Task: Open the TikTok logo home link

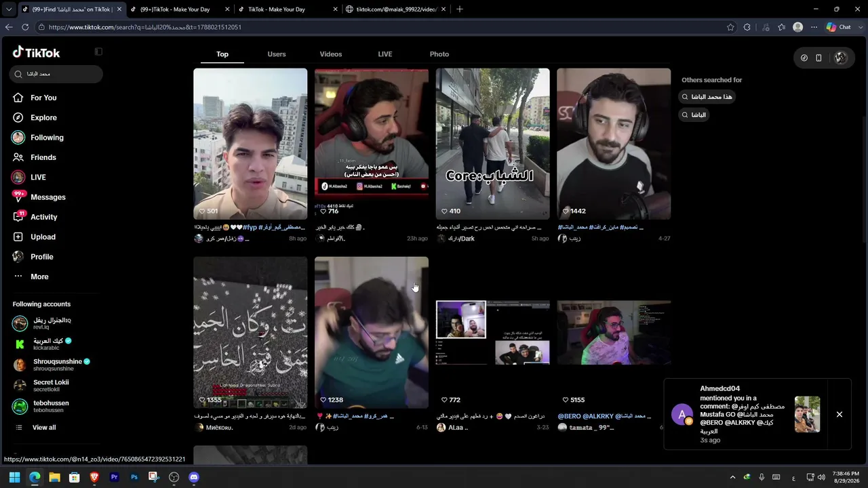Action: (x=37, y=52)
